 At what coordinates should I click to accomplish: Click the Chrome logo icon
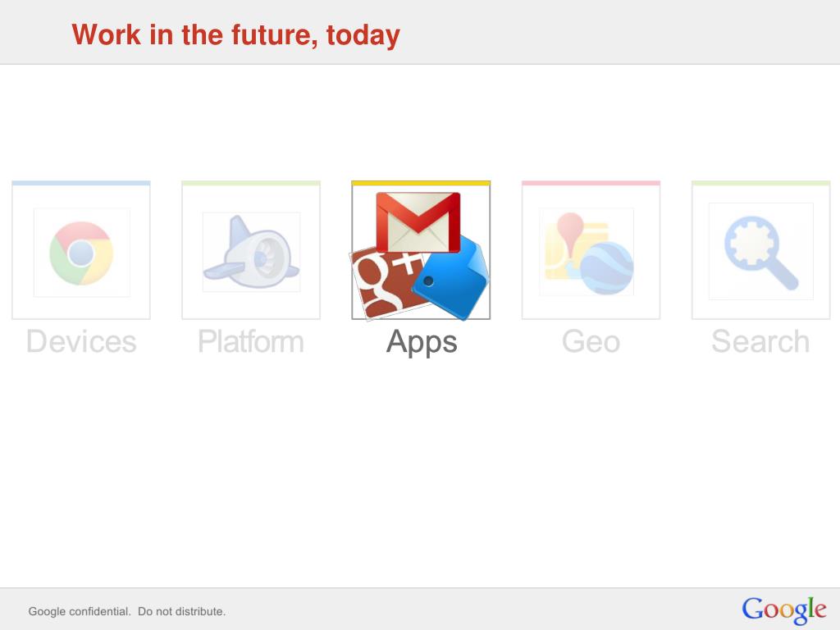point(81,253)
